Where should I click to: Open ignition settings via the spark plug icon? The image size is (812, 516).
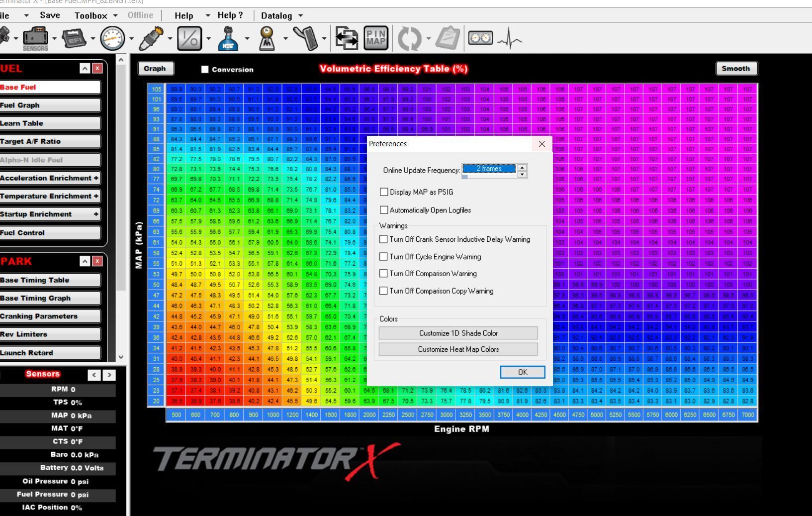point(152,37)
